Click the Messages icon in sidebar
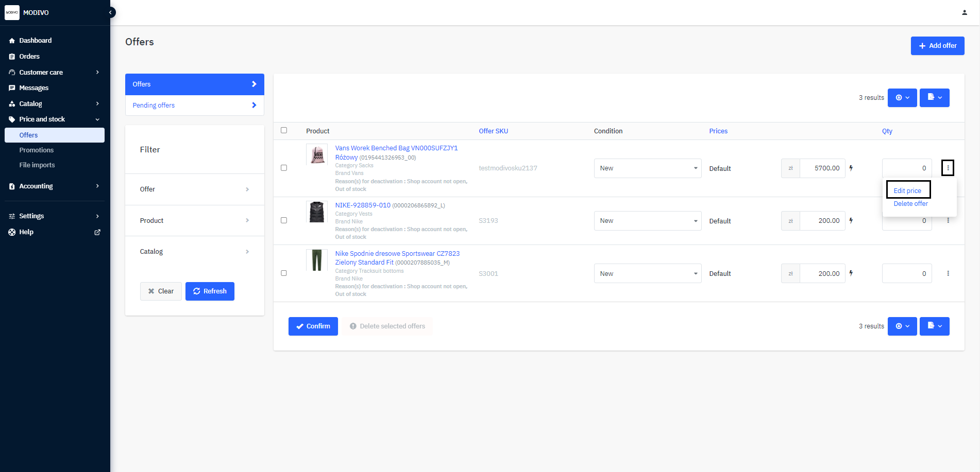This screenshot has height=472, width=980. [x=12, y=88]
